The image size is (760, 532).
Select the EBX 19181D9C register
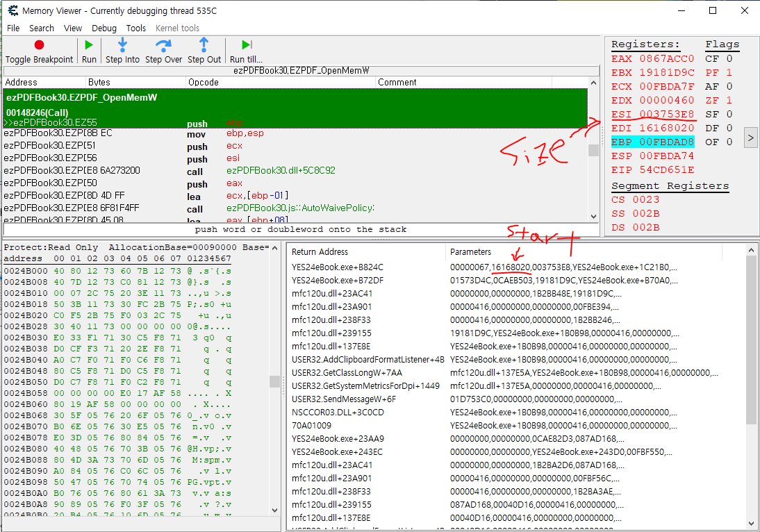[x=652, y=73]
